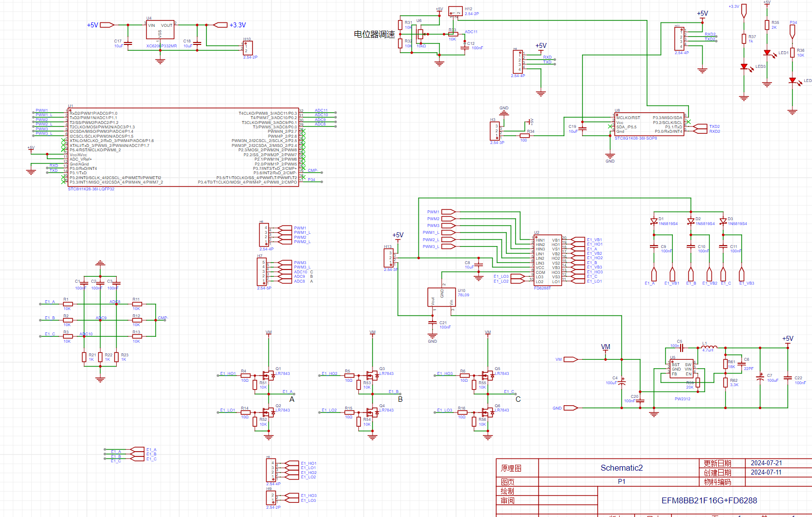This screenshot has height=517, width=812.
Task: Click capacitor C19 10uF
Action: (582, 129)
